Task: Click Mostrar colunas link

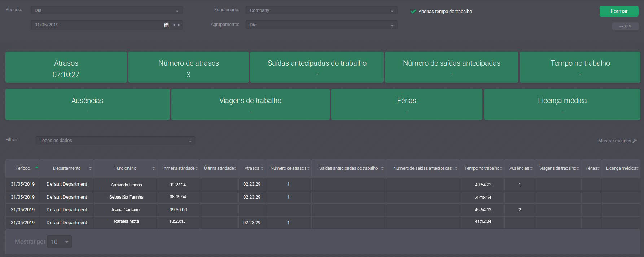Action: [x=614, y=141]
